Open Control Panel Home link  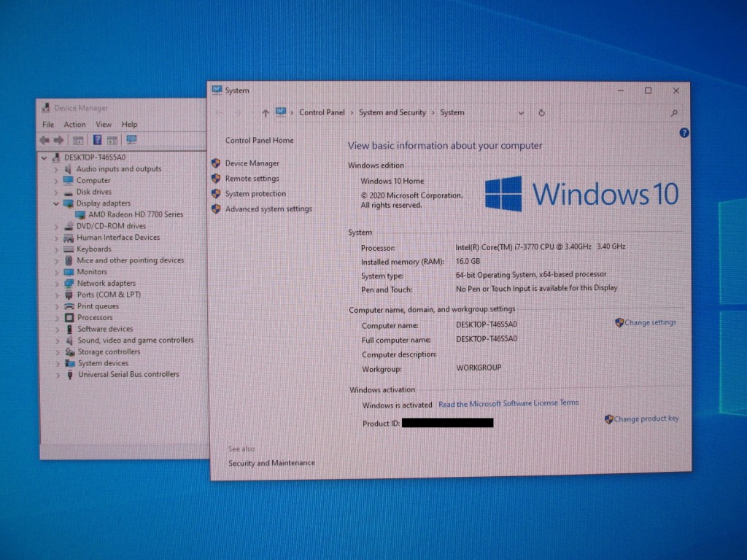coord(259,141)
